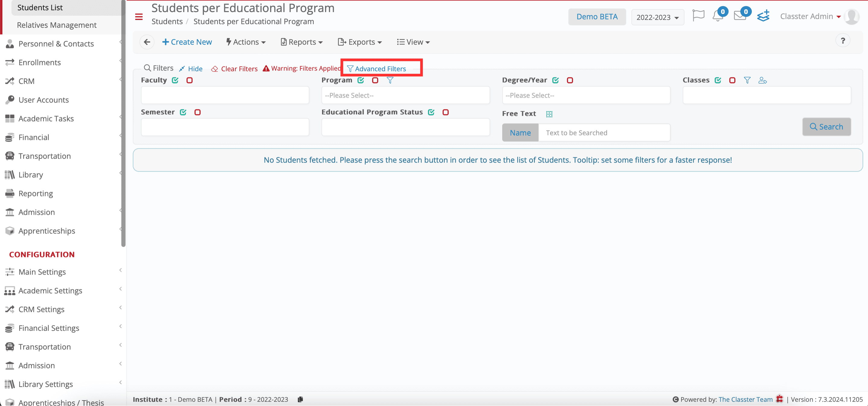Select all Program options checkmark

click(x=361, y=80)
